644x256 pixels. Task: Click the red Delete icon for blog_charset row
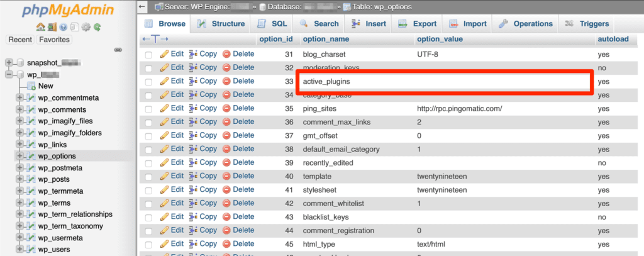pyautogui.click(x=226, y=54)
